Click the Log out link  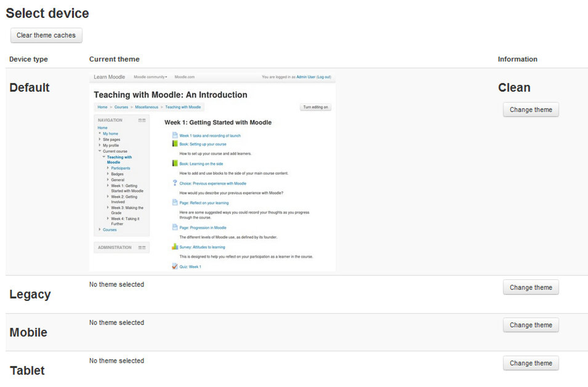(x=324, y=77)
